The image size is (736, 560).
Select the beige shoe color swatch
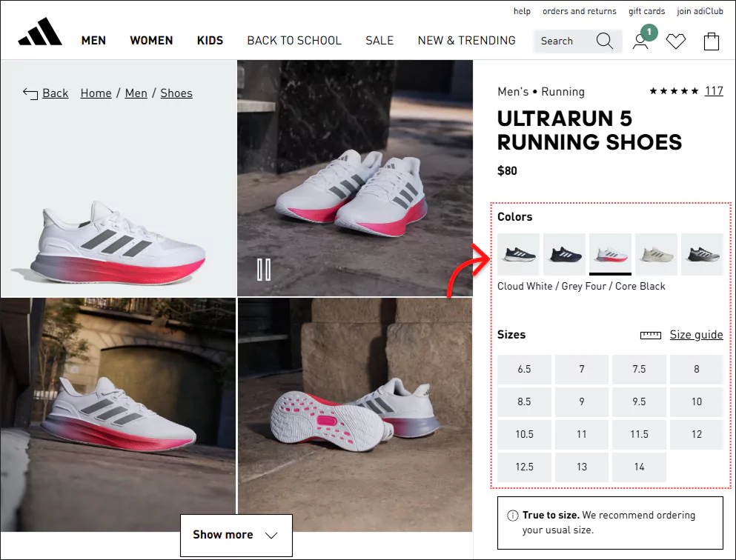[656, 254]
